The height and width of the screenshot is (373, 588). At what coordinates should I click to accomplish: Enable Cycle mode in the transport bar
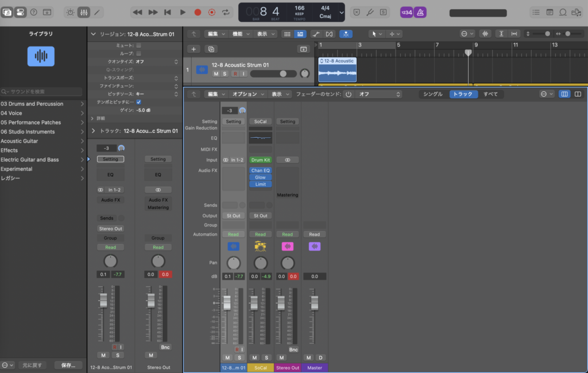pyautogui.click(x=226, y=12)
